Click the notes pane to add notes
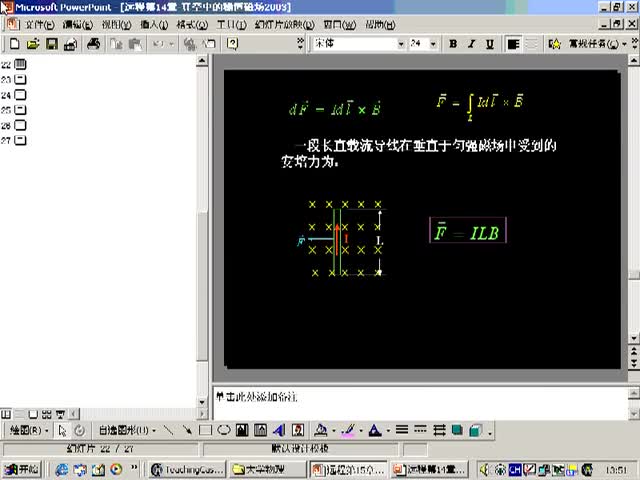 pos(420,402)
